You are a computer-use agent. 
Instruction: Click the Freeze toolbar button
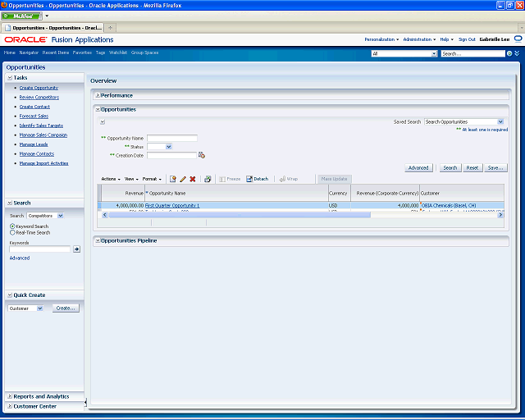tap(230, 179)
